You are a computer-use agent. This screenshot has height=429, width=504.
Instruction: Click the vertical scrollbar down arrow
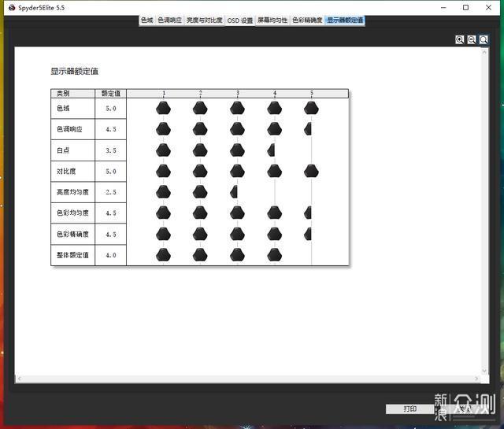[x=485, y=371]
